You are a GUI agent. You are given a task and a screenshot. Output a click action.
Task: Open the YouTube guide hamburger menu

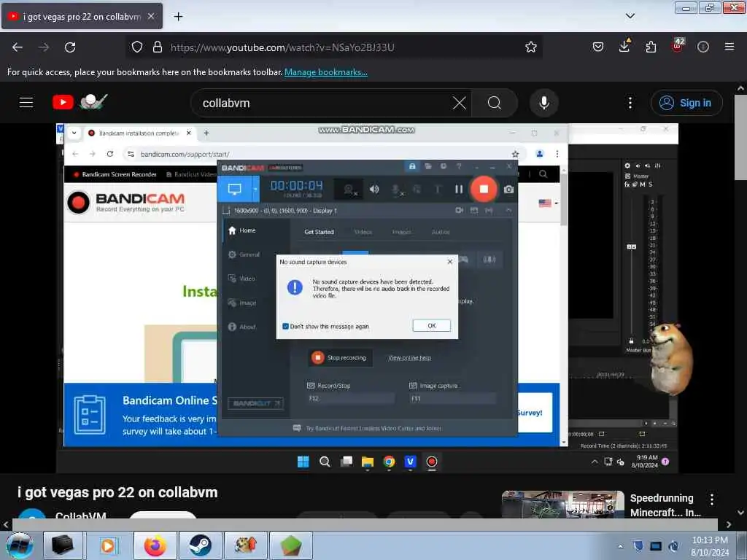pyautogui.click(x=26, y=102)
